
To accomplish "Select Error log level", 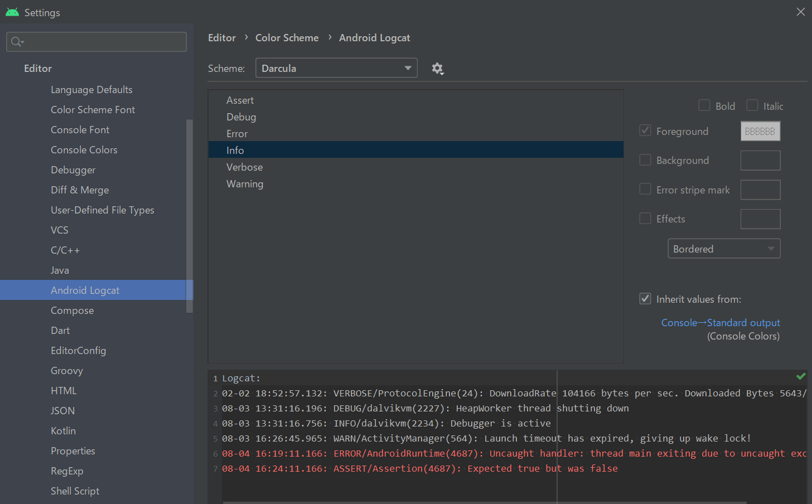I will [415, 134].
